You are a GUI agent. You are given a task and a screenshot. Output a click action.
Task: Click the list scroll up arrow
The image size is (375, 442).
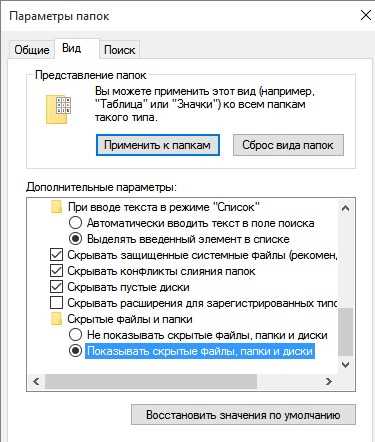click(x=346, y=208)
